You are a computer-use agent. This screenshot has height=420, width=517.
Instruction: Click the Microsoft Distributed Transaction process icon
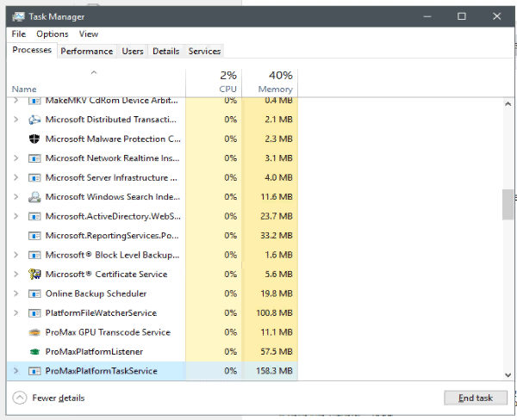(34, 120)
